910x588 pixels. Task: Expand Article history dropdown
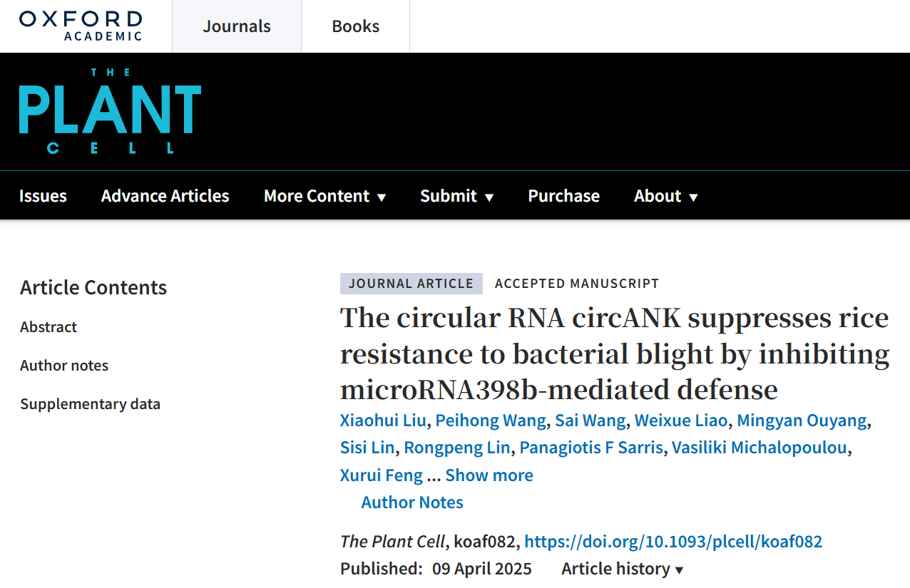(622, 569)
